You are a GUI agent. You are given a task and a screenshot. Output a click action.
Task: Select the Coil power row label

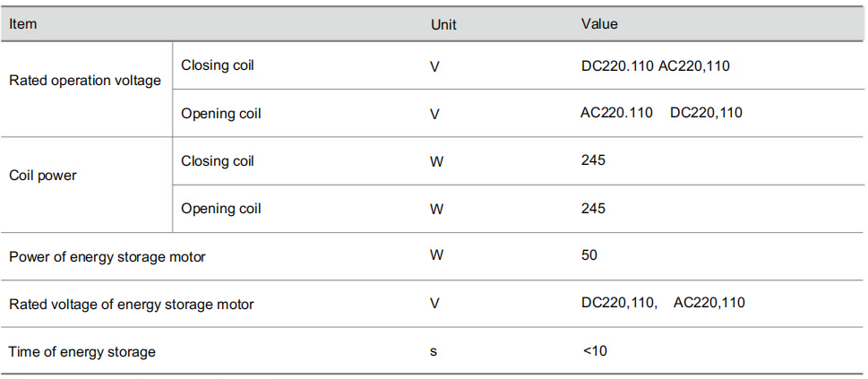coord(43,176)
